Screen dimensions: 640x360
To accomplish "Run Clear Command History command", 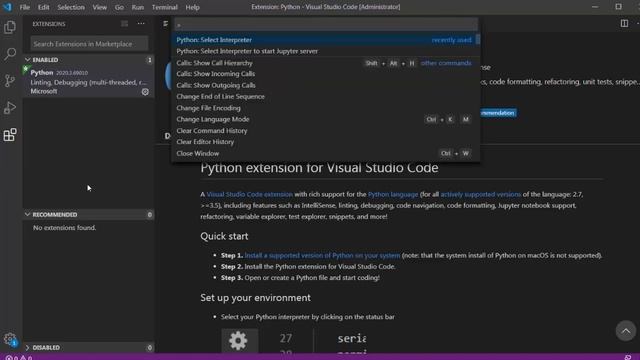I will pos(326,131).
